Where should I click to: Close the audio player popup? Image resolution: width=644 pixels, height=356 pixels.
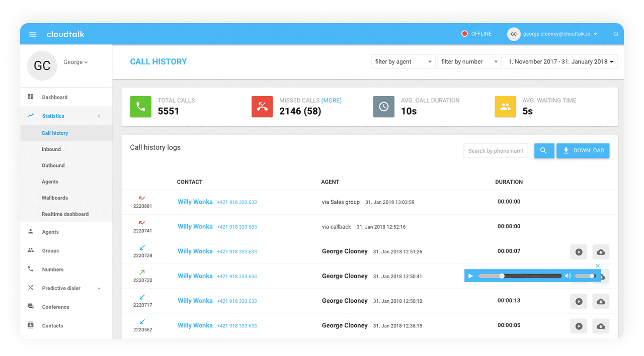click(x=598, y=266)
